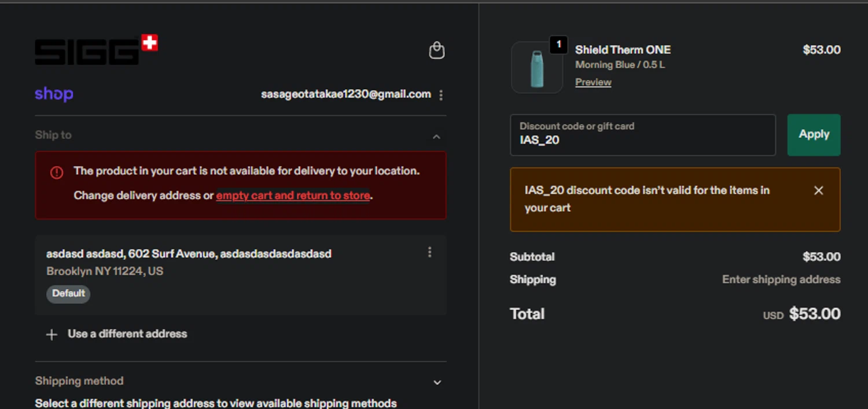Open the Shield Therm ONE Preview link
This screenshot has height=409, width=868.
click(593, 82)
